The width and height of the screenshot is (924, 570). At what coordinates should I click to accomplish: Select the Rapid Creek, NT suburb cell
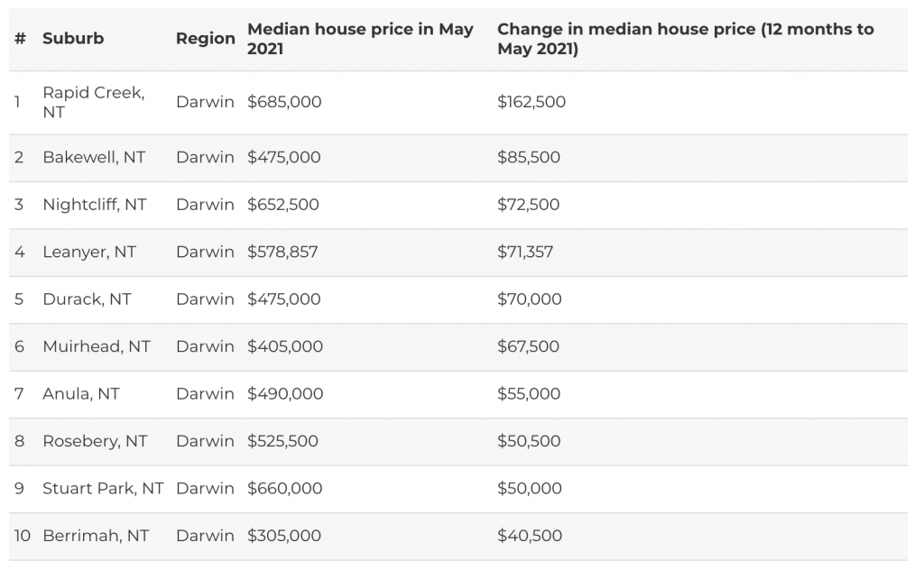pos(94,102)
